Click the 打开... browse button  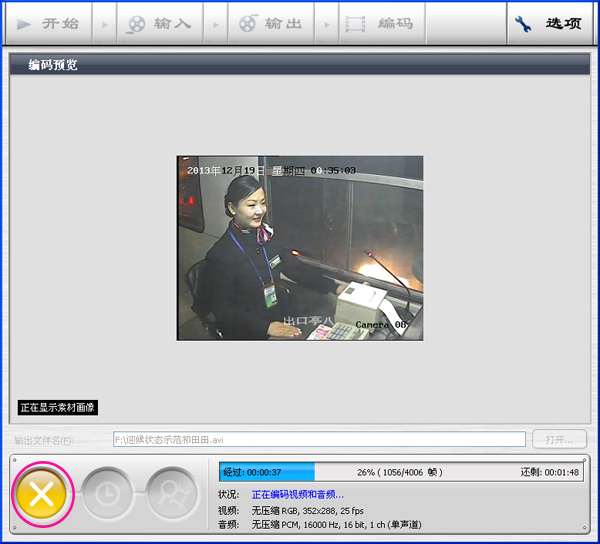559,439
